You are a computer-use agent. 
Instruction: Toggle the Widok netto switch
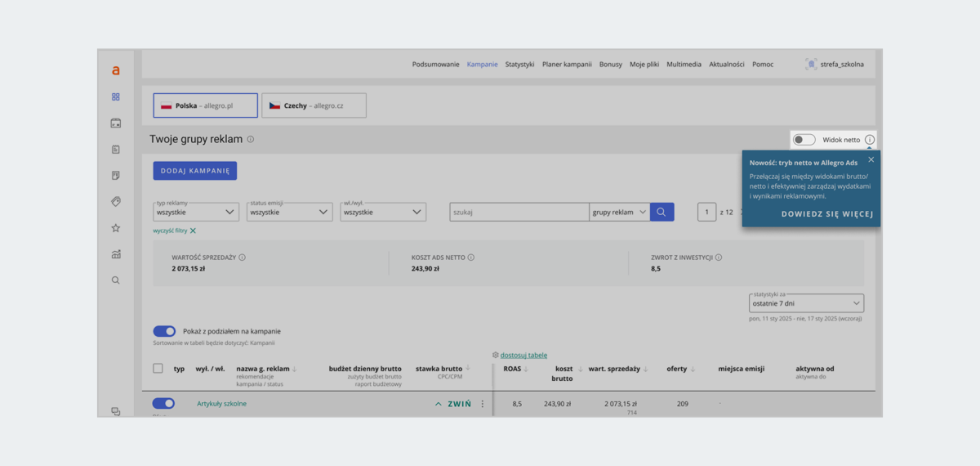click(804, 140)
